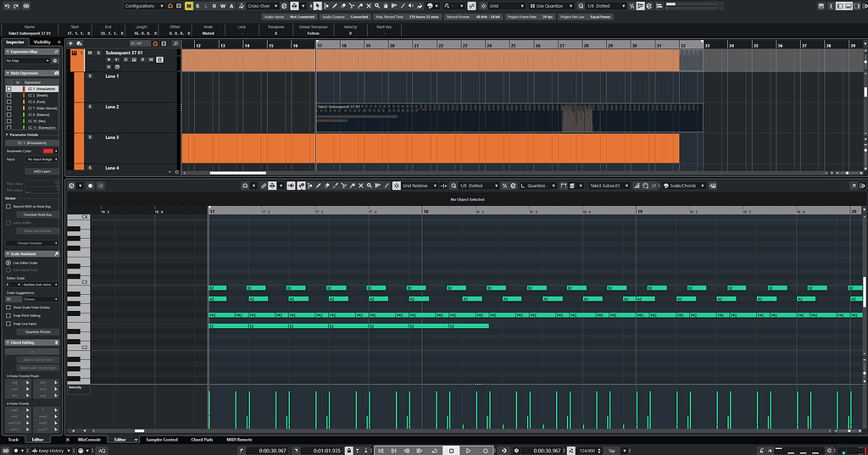Screen dimensions: 868x455
Task: Select the Range Selection tool in top toolbar
Action: [x=326, y=6]
